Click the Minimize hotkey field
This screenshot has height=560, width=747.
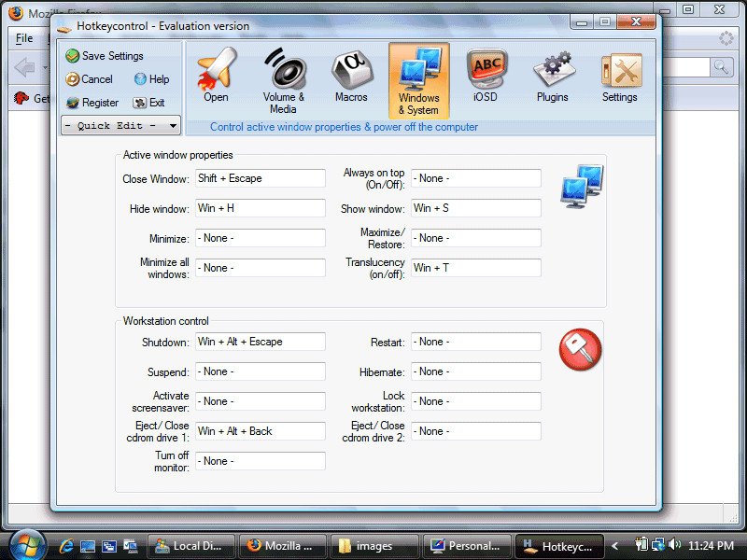[x=261, y=238]
